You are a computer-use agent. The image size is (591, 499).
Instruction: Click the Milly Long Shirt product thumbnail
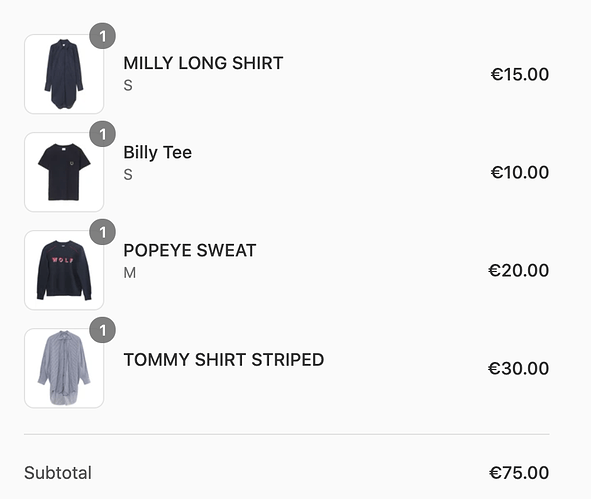tap(64, 74)
